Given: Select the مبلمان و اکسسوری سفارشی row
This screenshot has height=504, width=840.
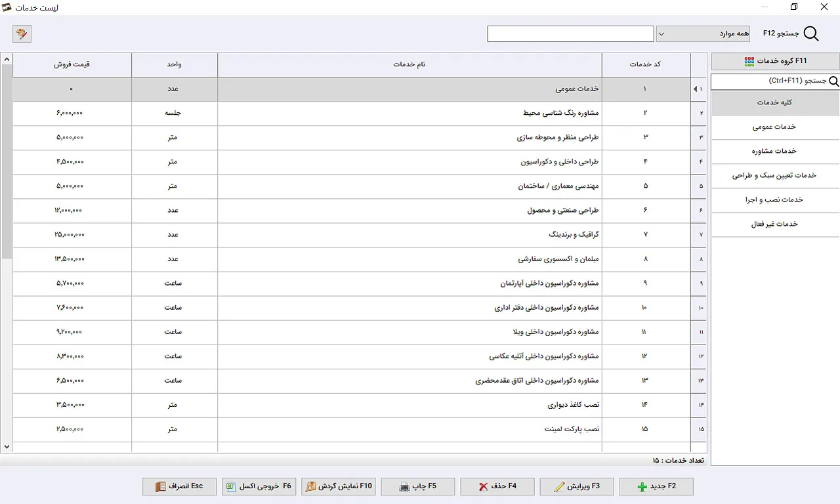Looking at the screenshot, I should (x=359, y=259).
